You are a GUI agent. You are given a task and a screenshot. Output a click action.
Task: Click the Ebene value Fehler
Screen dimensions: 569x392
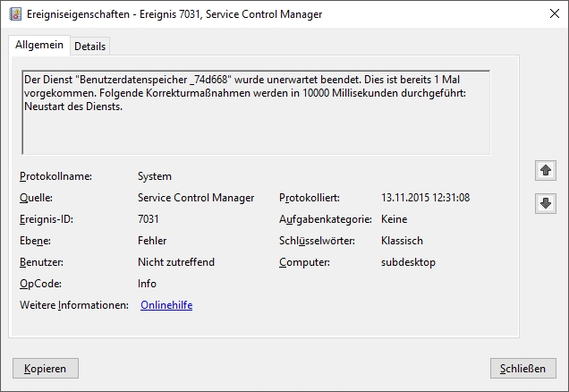152,241
